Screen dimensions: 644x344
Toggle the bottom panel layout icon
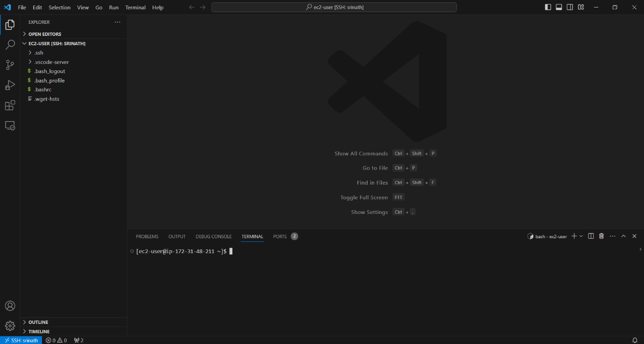pyautogui.click(x=559, y=7)
